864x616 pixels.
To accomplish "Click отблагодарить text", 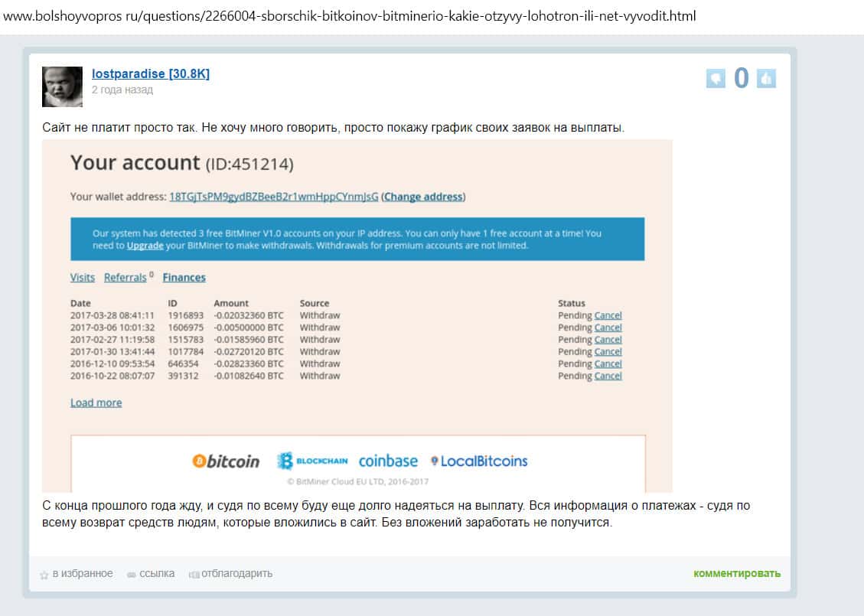I will (237, 574).
